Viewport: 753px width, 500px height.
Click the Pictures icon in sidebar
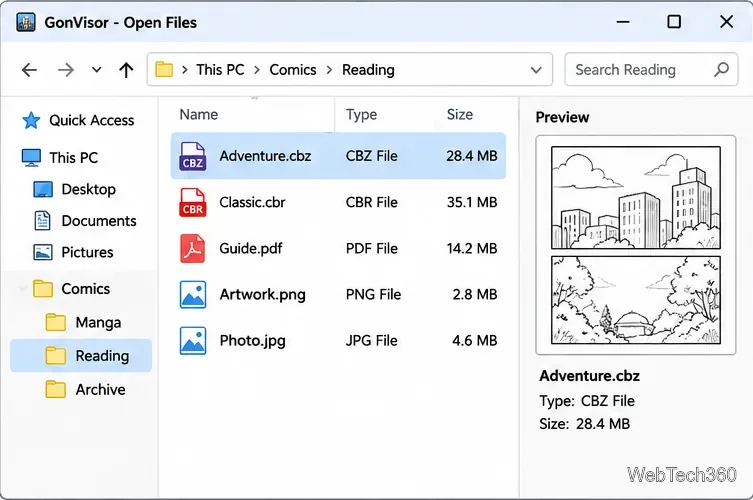43,252
